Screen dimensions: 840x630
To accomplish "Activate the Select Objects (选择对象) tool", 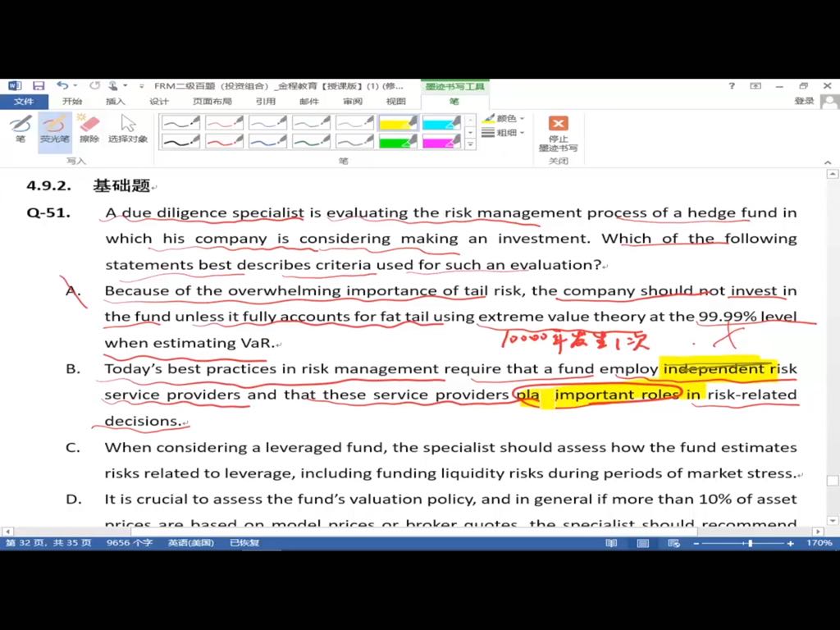I will [x=128, y=129].
